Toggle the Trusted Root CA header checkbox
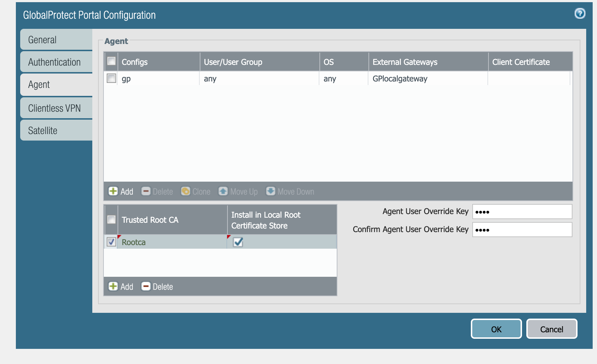Viewport: 597px width, 364px height. click(x=111, y=219)
